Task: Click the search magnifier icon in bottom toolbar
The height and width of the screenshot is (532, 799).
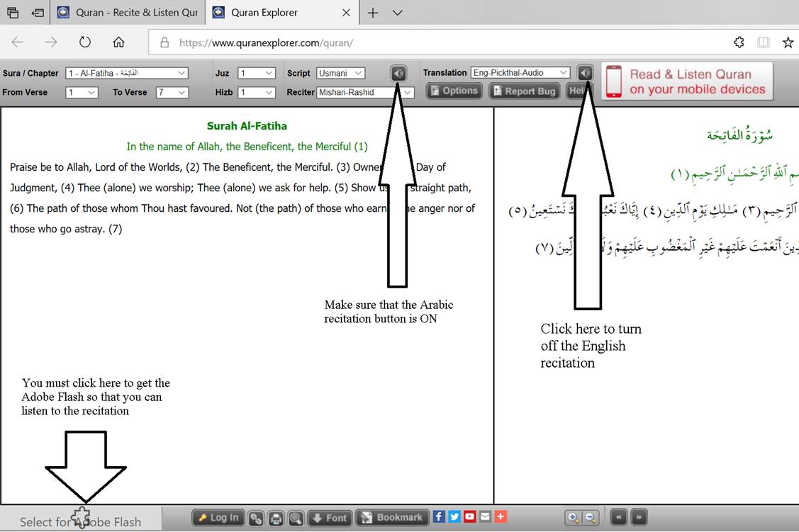Action: pos(295,518)
